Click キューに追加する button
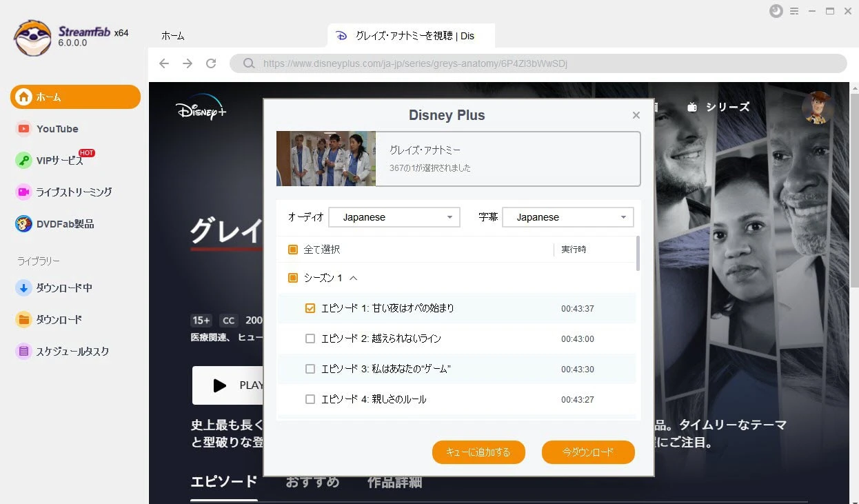This screenshot has width=859, height=504. click(478, 452)
